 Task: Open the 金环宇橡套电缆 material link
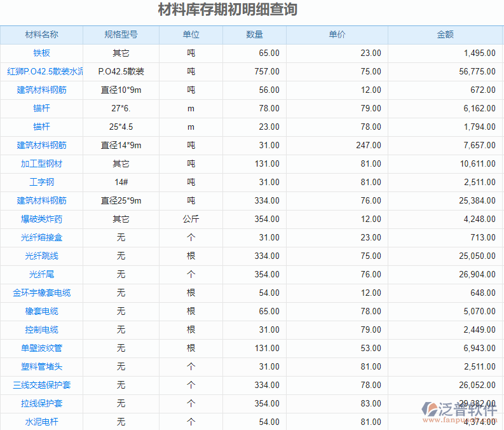[x=41, y=293]
